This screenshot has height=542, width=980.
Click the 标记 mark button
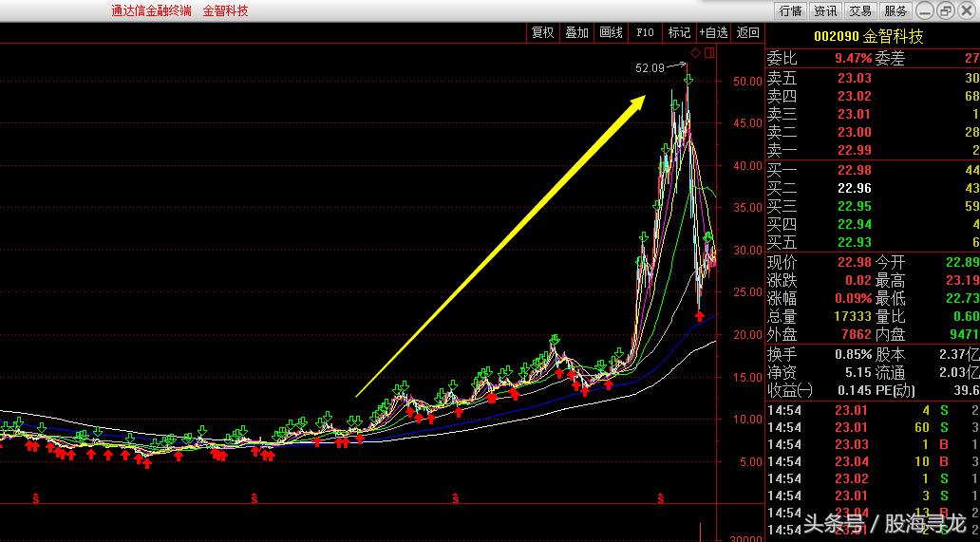click(x=679, y=33)
